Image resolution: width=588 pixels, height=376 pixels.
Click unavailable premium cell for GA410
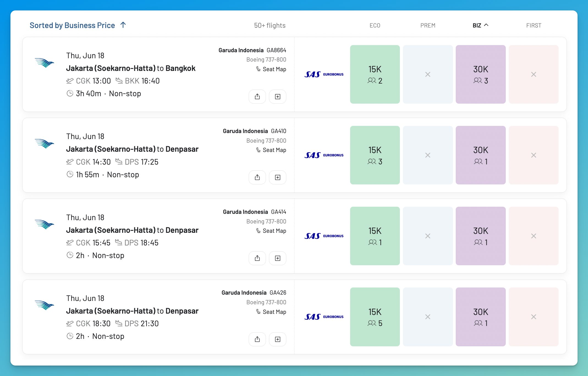click(428, 155)
